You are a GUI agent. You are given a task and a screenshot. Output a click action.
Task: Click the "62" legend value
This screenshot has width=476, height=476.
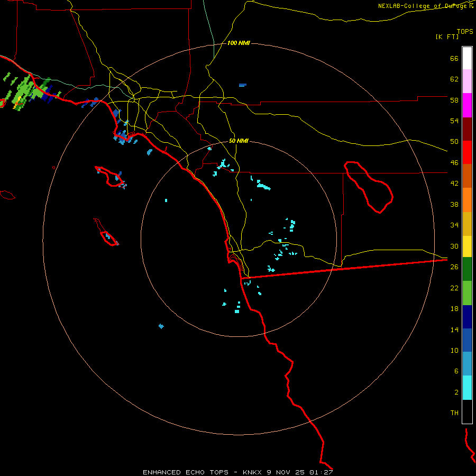pos(454,79)
